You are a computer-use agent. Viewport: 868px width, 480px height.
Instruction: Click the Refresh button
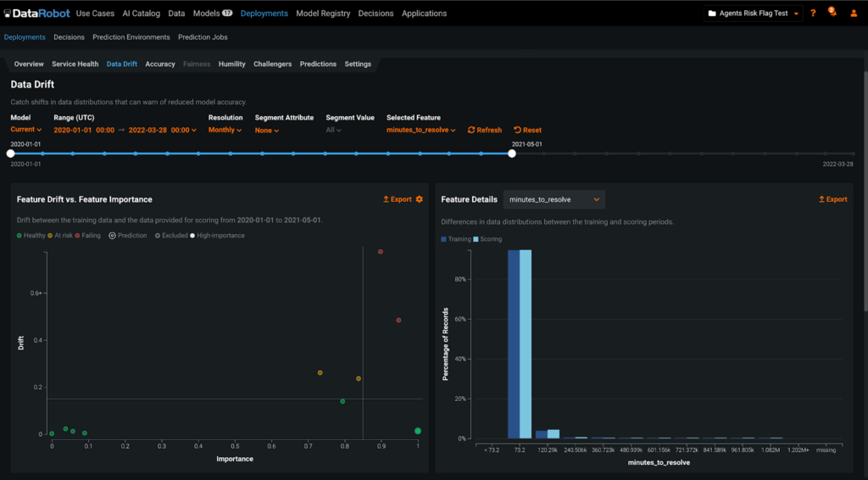point(485,131)
